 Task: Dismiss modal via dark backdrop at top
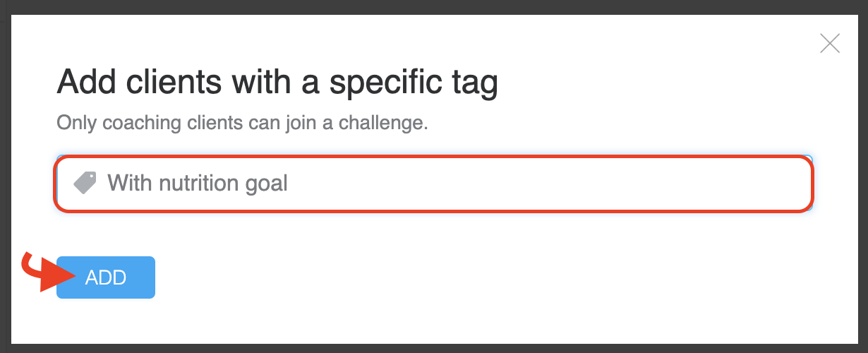coord(434,7)
